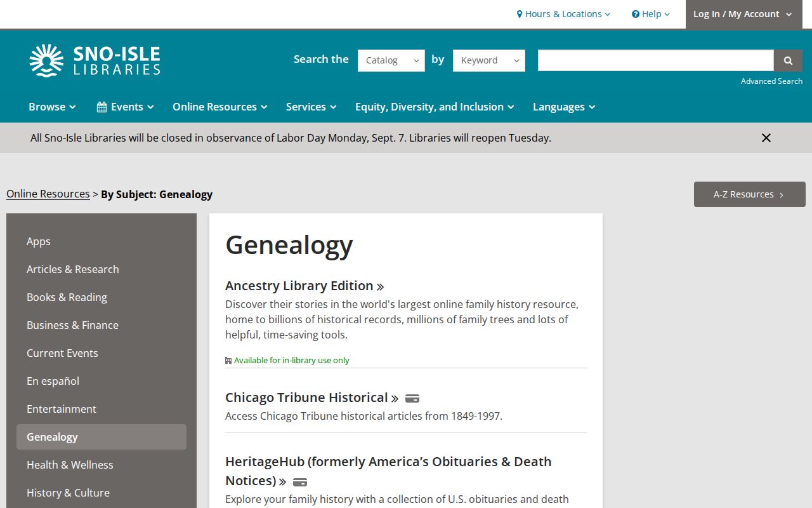Screen dimensions: 812x508
Task: Expand the Online Resources menu
Action: click(220, 107)
